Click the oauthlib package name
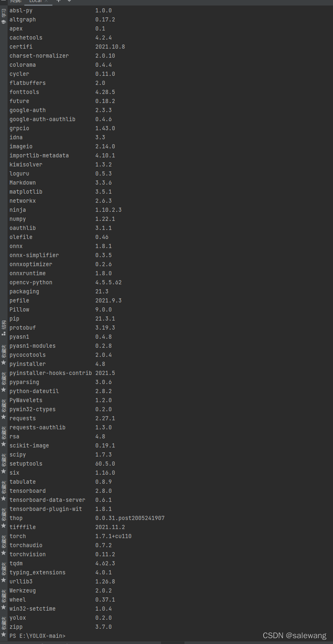 pos(23,228)
